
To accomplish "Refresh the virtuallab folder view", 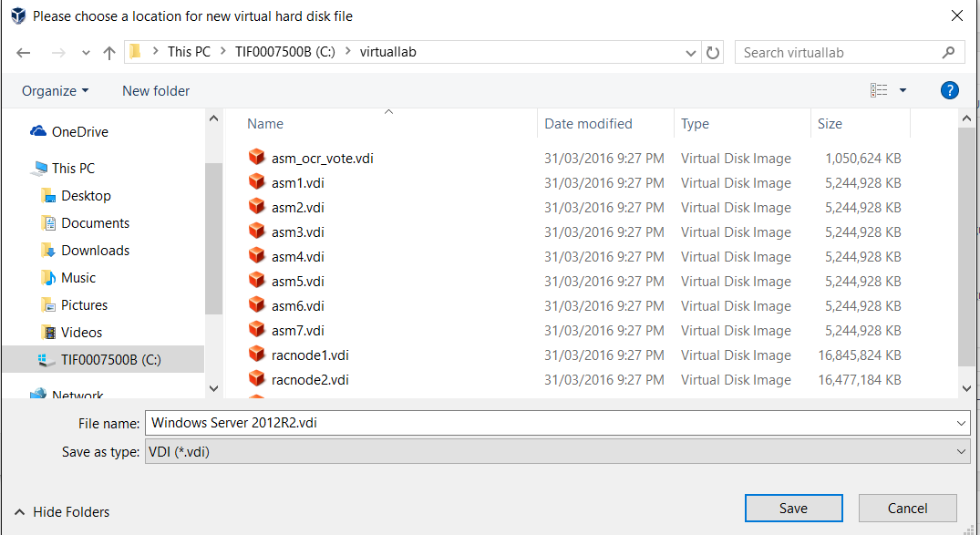I will pyautogui.click(x=713, y=53).
